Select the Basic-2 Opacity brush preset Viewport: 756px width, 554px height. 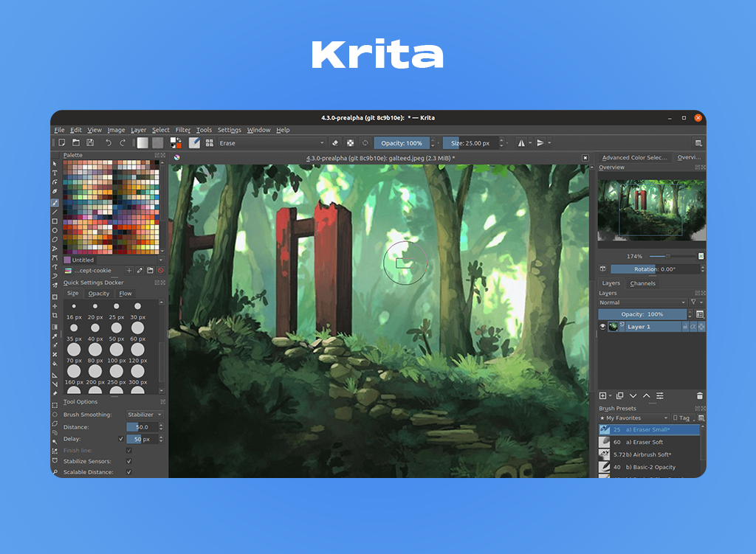pos(649,467)
